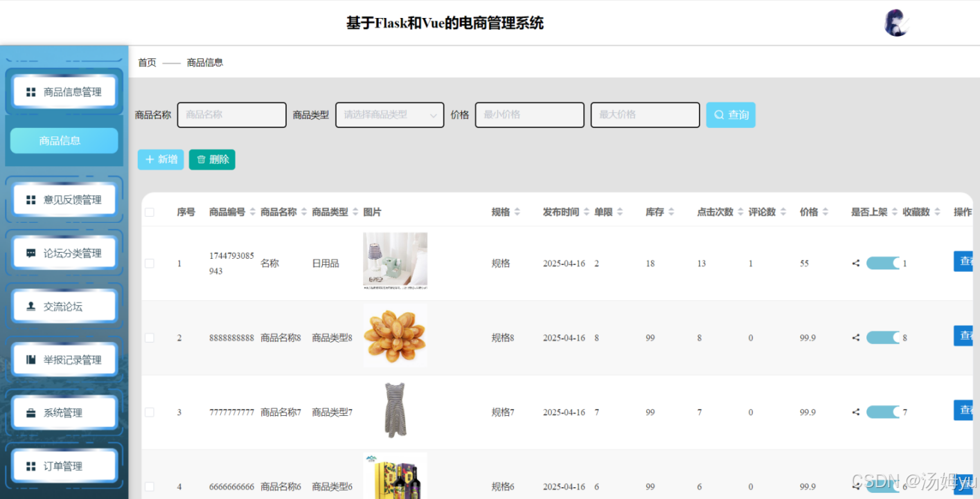Sort by 收藏数 column arrows

938,212
